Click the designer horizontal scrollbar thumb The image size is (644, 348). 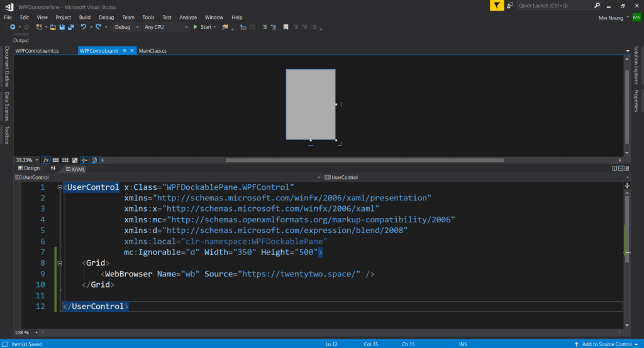click(365, 160)
